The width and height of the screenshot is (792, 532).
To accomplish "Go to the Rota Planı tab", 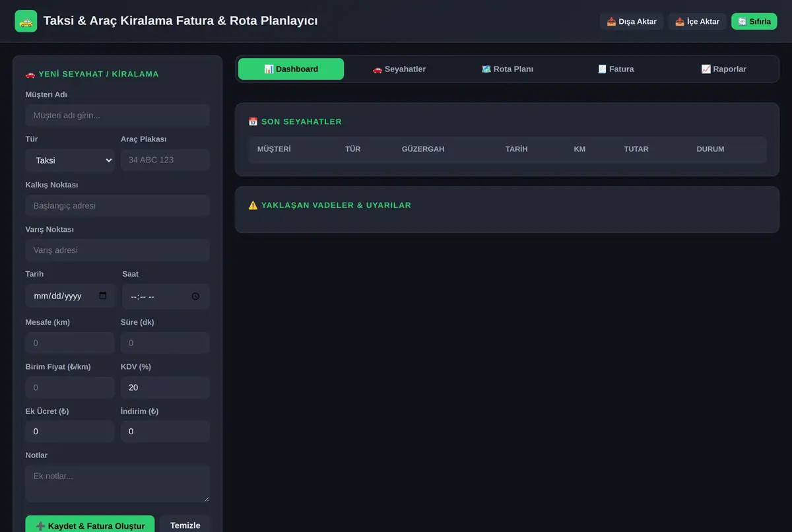I will pos(508,69).
